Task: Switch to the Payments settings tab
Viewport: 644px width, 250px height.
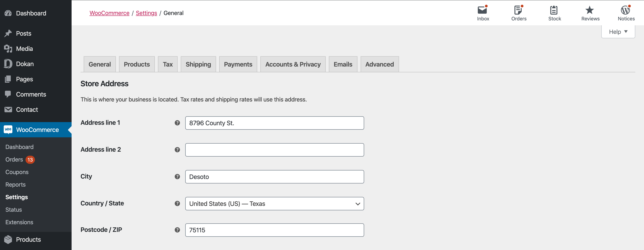Action: click(x=238, y=64)
